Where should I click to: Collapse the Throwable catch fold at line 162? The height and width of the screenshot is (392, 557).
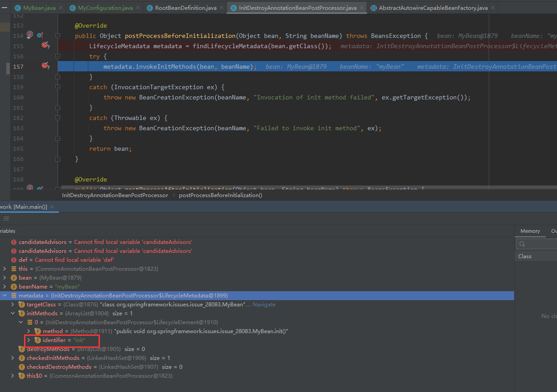(x=58, y=118)
